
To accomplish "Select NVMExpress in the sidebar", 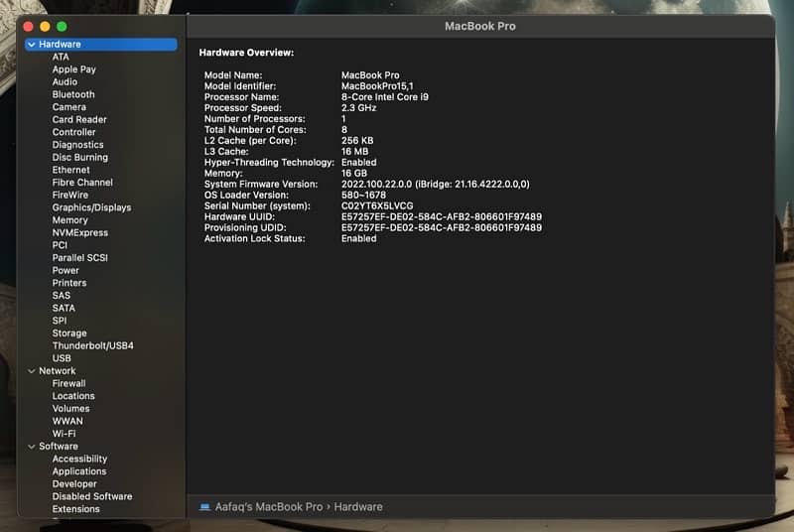I will (x=80, y=232).
